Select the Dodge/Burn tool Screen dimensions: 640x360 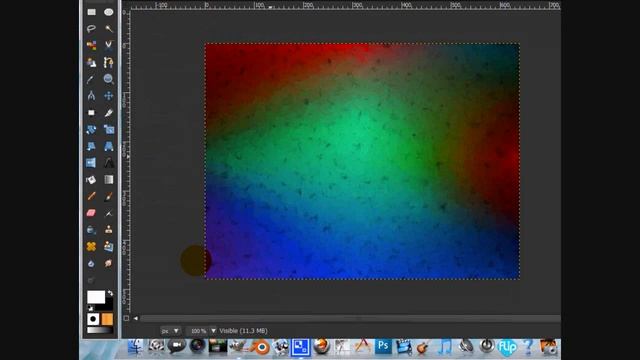(91, 280)
